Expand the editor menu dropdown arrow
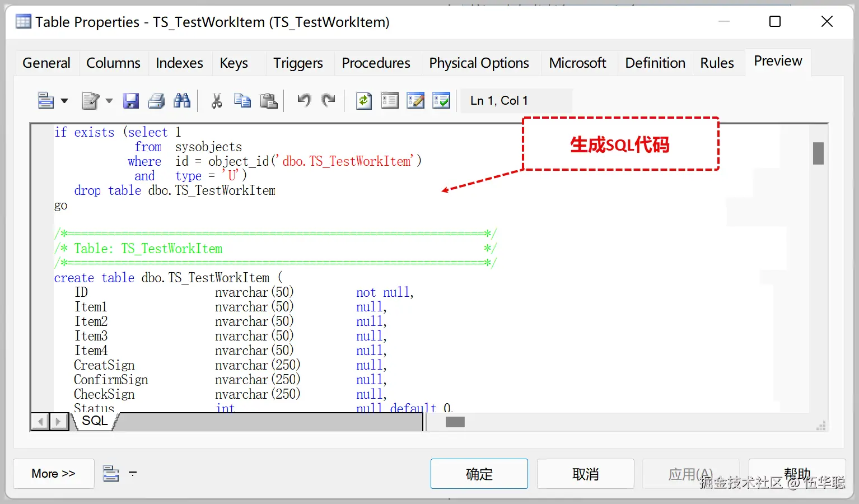859x504 pixels. [x=64, y=101]
